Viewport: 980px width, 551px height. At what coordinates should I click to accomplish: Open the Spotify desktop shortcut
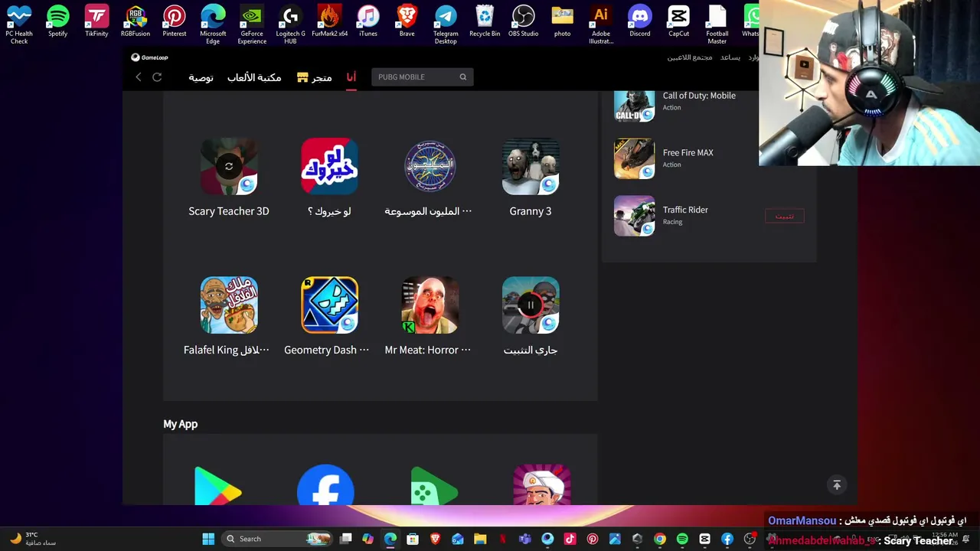57,21
